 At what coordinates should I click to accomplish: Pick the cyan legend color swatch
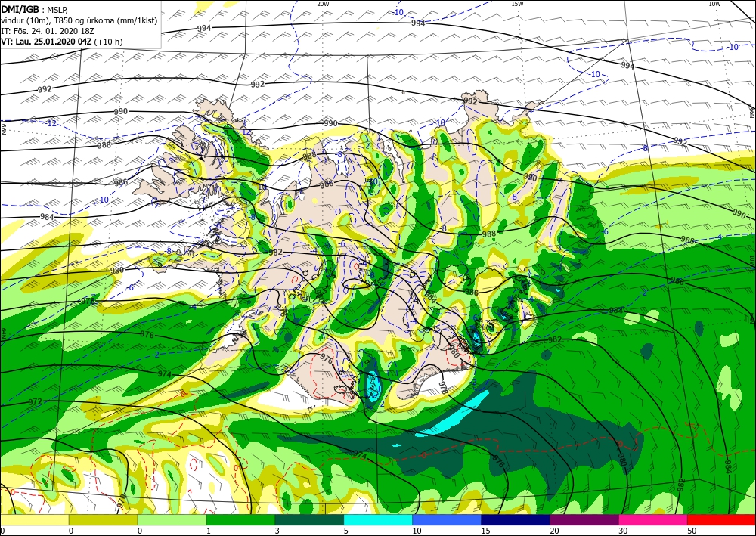coord(378,520)
